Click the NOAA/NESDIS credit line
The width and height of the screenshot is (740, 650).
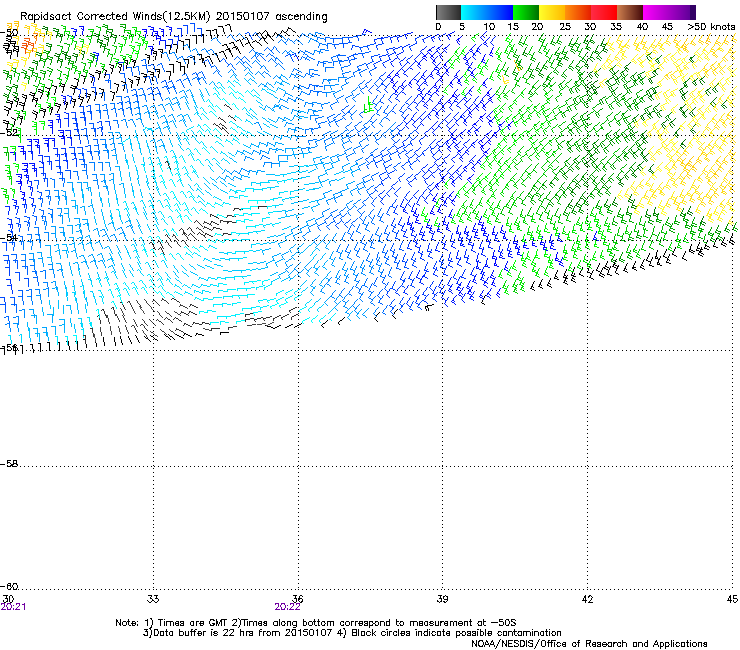(589, 643)
